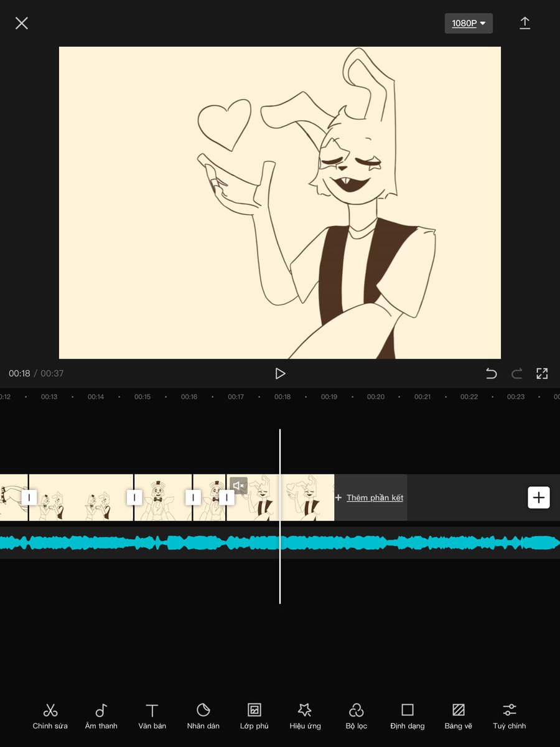Click the 00:37 total duration text
Screen dimensions: 560x747
[x=52, y=374]
